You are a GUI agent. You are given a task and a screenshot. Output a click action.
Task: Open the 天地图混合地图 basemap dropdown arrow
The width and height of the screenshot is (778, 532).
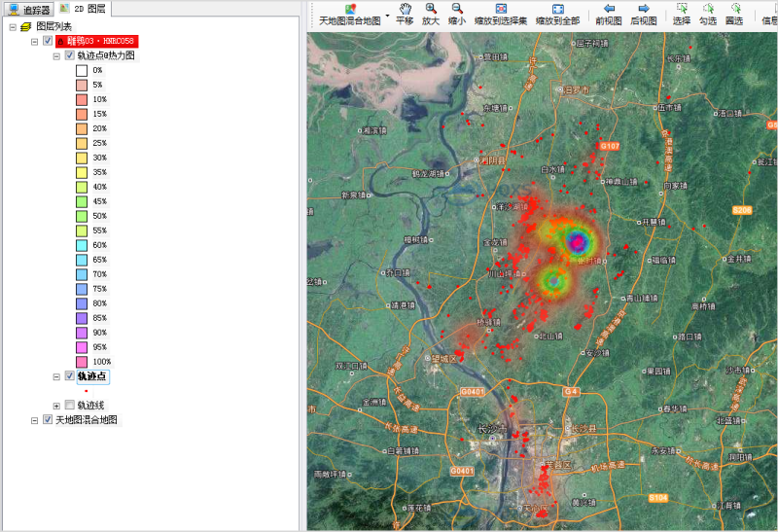click(x=387, y=15)
